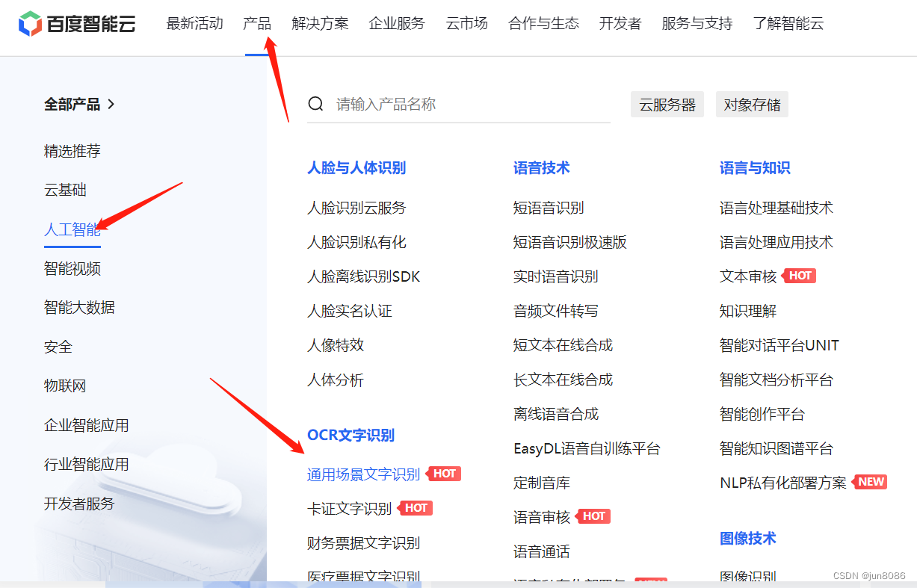This screenshot has width=917, height=588.
Task: Click the HOT badge beside 通用场景文字识别
Action: click(445, 474)
